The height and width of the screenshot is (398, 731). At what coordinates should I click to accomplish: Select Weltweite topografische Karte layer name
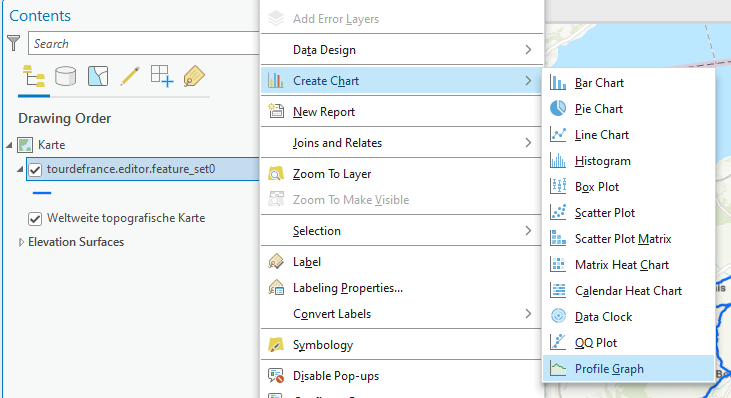pos(126,218)
